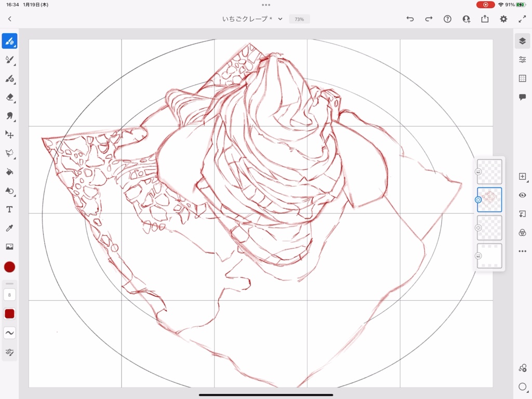Go back with the top-left arrow
The width and height of the screenshot is (532, 399).
tap(9, 19)
